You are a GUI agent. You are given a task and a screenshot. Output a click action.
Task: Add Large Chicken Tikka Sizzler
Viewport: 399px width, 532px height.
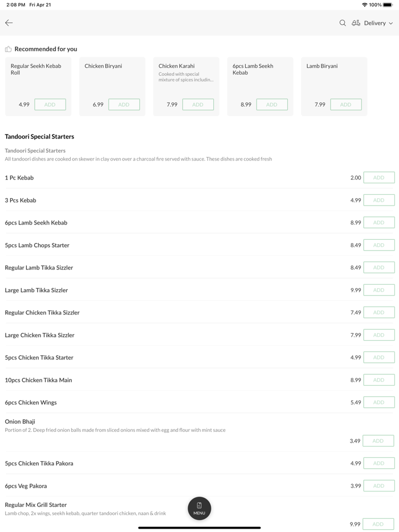[379, 335]
